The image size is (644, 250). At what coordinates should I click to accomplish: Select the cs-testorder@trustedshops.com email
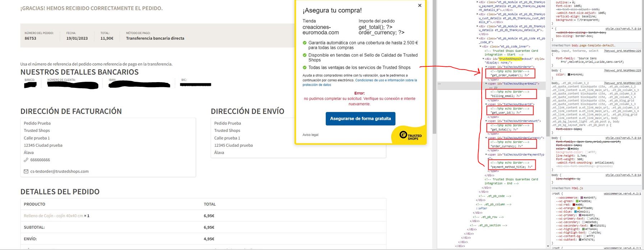click(59, 171)
